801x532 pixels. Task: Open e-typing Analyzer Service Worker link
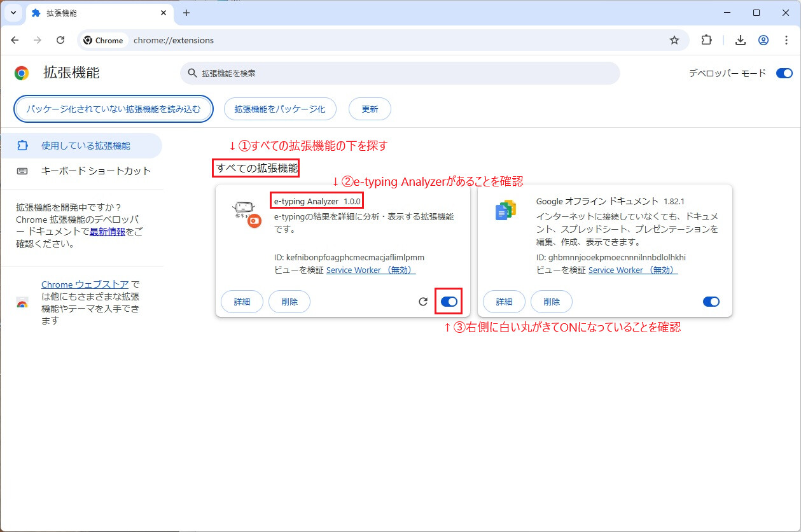coord(371,270)
